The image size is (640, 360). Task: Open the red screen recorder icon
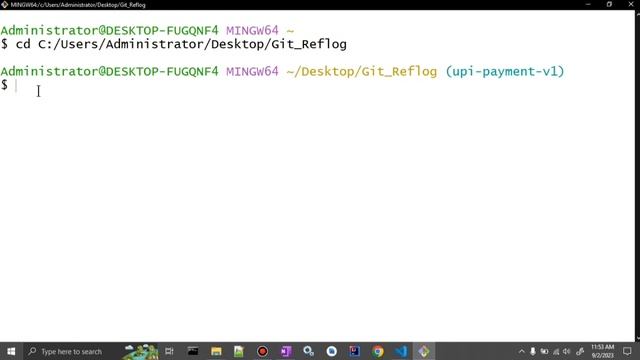click(262, 351)
